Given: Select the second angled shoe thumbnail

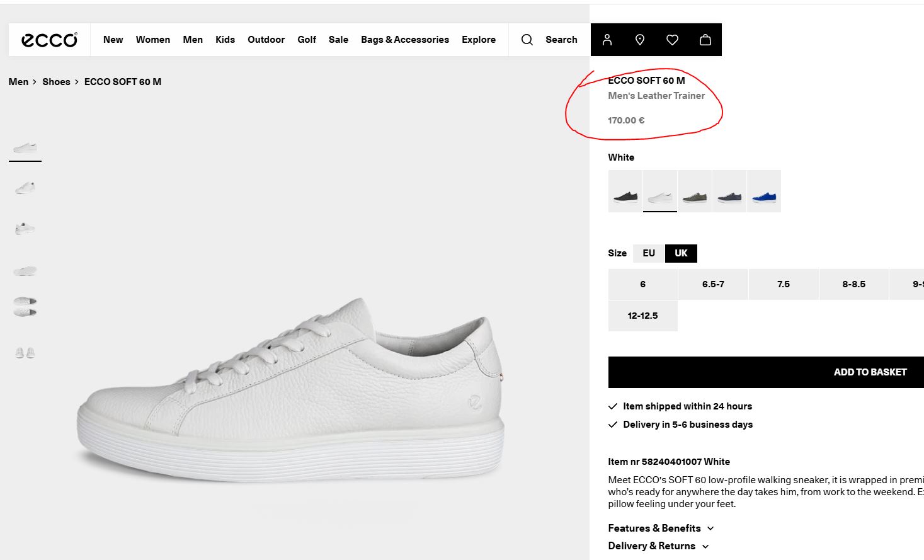Looking at the screenshot, I should coord(25,188).
